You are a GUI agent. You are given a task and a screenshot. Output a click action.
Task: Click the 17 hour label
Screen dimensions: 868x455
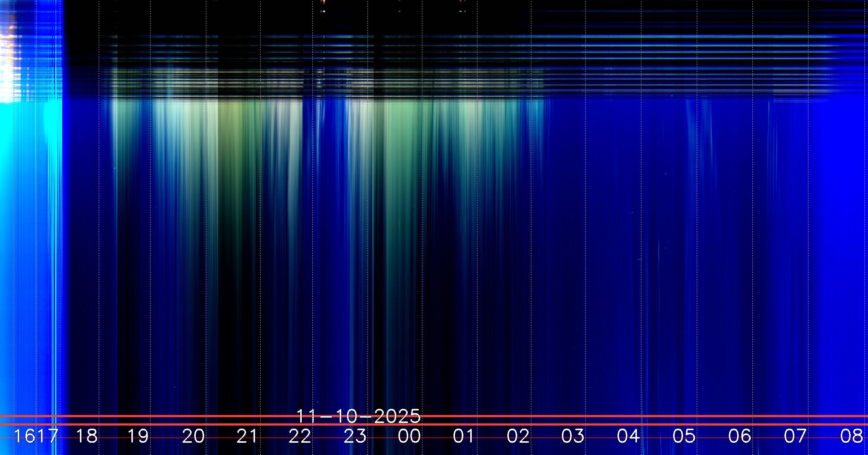tap(48, 436)
